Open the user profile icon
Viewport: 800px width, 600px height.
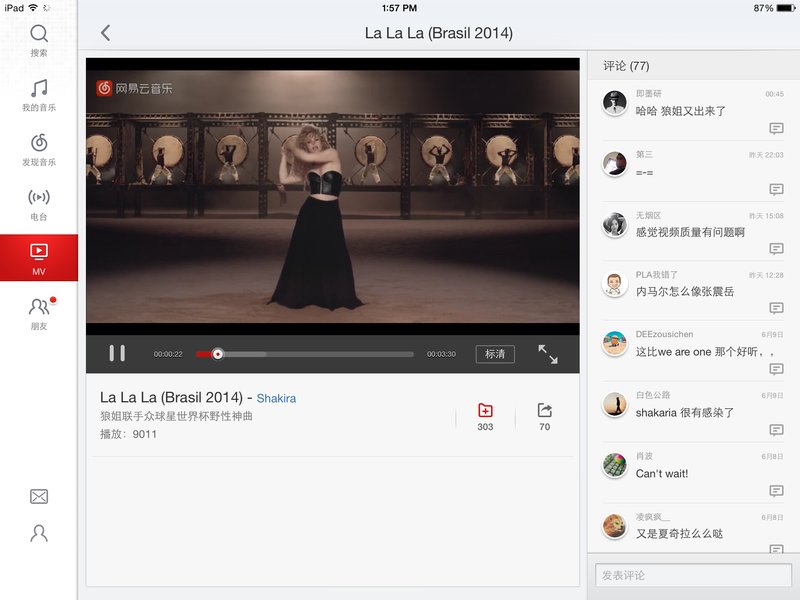[39, 533]
